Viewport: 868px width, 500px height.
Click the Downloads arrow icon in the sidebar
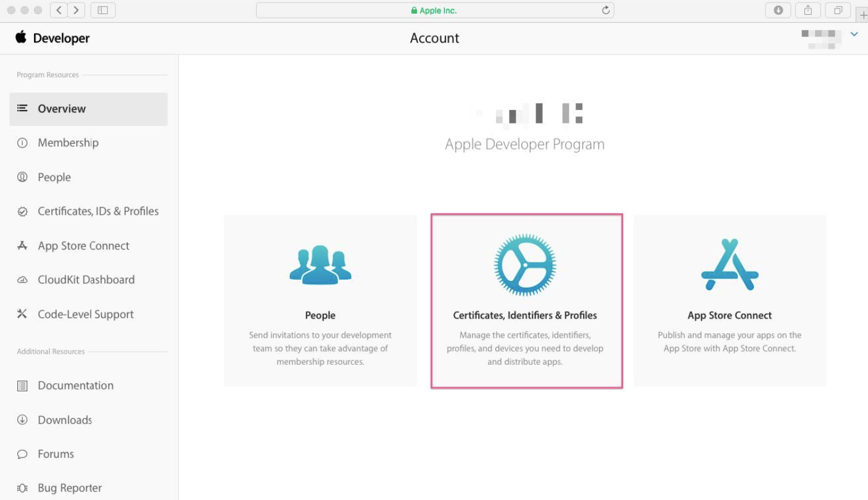point(23,420)
